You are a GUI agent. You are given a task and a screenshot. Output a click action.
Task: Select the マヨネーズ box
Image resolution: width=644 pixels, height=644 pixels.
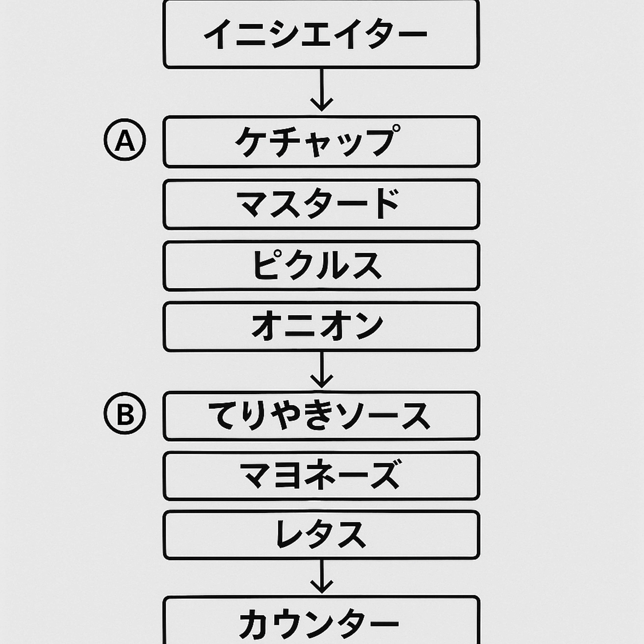(x=321, y=476)
